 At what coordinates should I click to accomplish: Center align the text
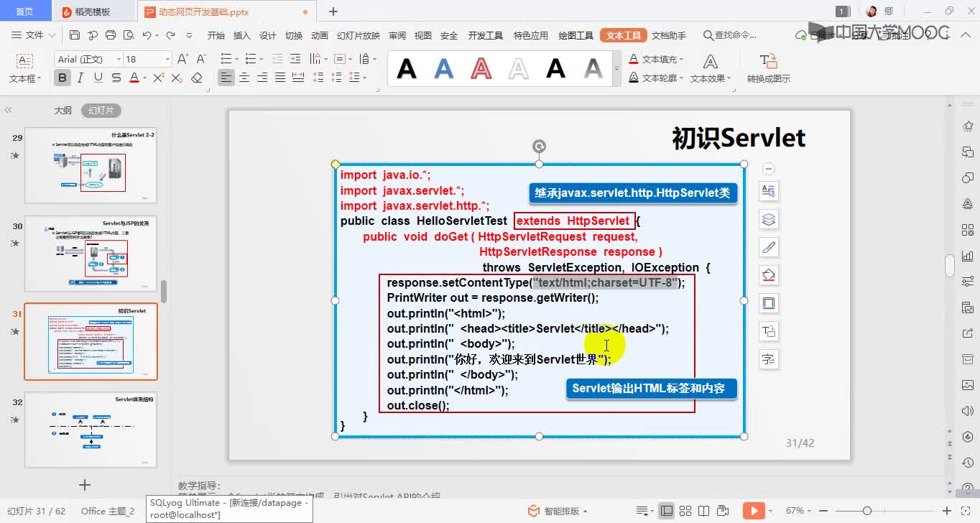tap(244, 78)
